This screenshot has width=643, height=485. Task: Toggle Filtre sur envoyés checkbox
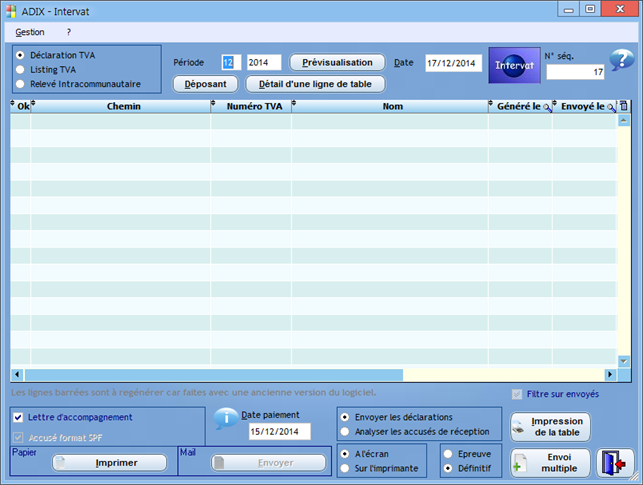click(517, 394)
